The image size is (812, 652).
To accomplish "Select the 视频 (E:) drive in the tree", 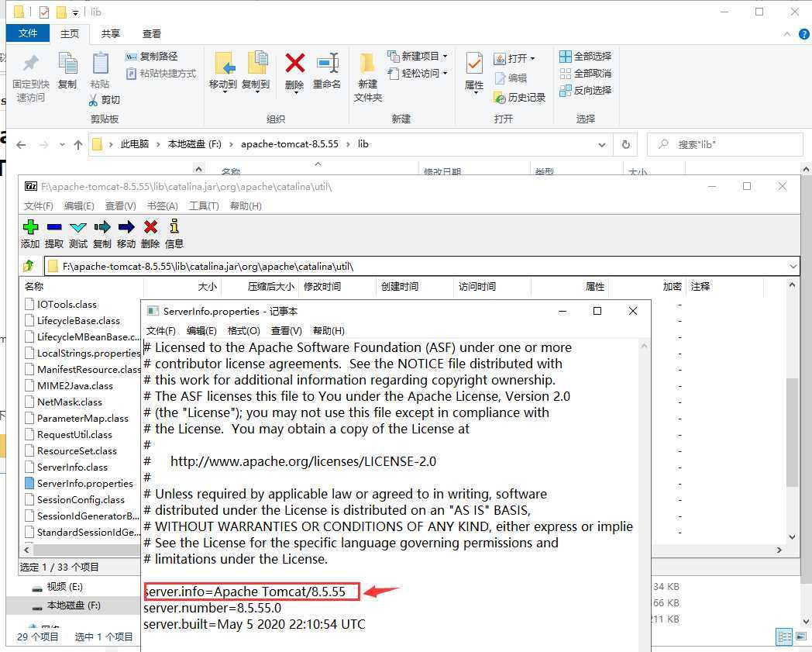I will point(65,587).
